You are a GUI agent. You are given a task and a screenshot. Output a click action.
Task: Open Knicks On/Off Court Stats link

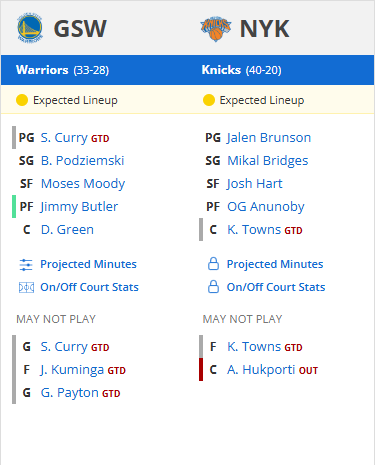click(x=276, y=287)
